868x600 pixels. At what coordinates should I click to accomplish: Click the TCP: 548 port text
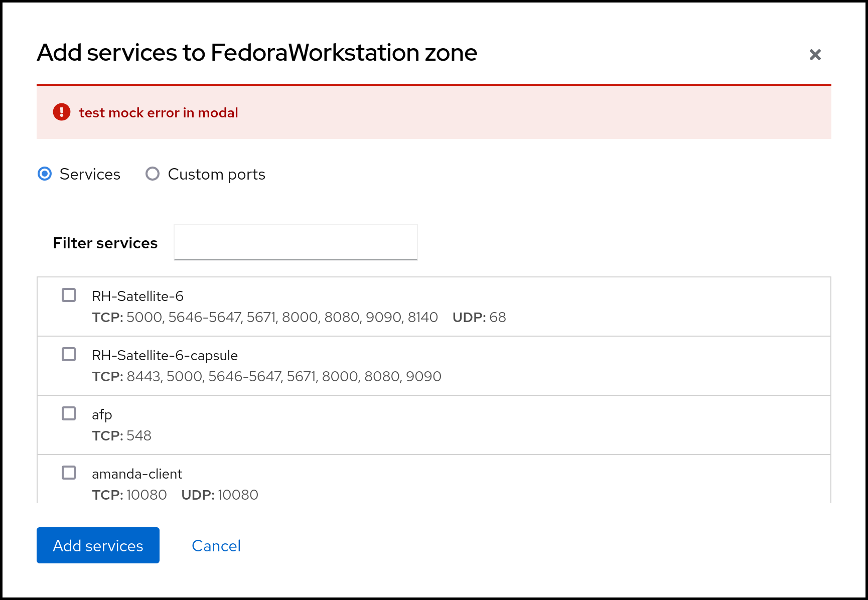pos(122,436)
